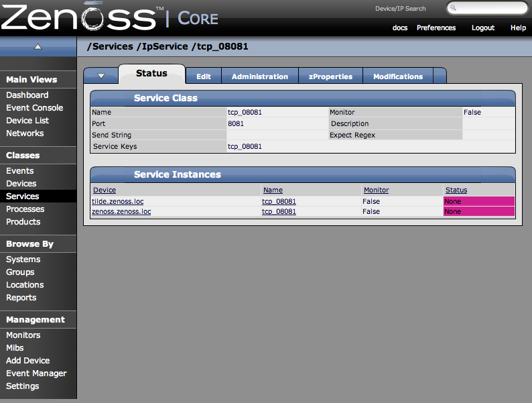Sort instances by Name column
This screenshot has height=403, width=532.
tap(273, 190)
